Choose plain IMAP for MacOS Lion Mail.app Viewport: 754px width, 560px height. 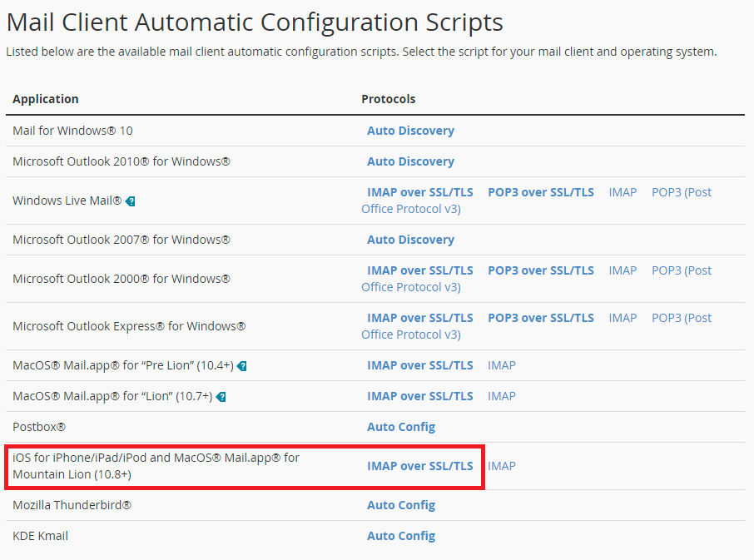tap(501, 396)
